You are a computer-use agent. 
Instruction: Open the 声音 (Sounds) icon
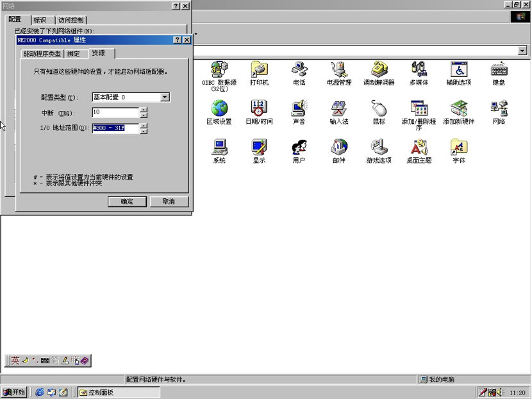click(299, 109)
